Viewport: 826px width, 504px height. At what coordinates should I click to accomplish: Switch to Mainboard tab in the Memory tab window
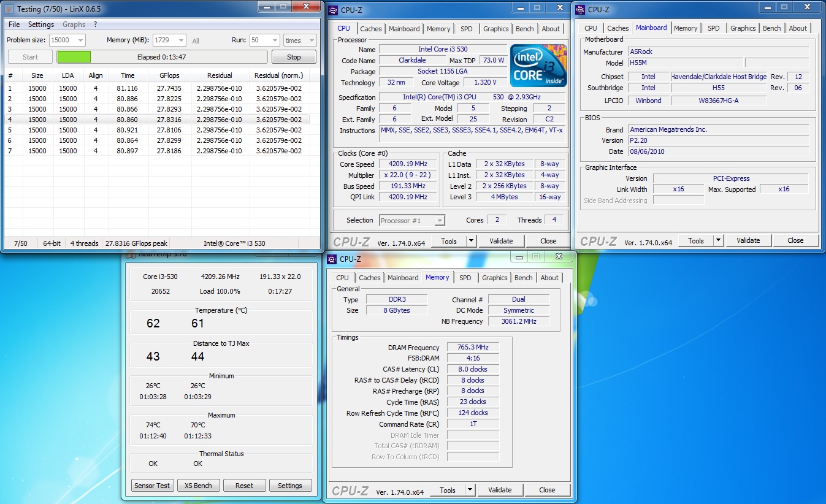click(403, 278)
